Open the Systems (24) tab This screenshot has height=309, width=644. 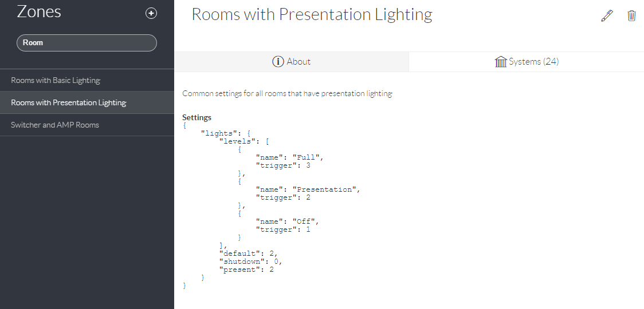pyautogui.click(x=526, y=62)
